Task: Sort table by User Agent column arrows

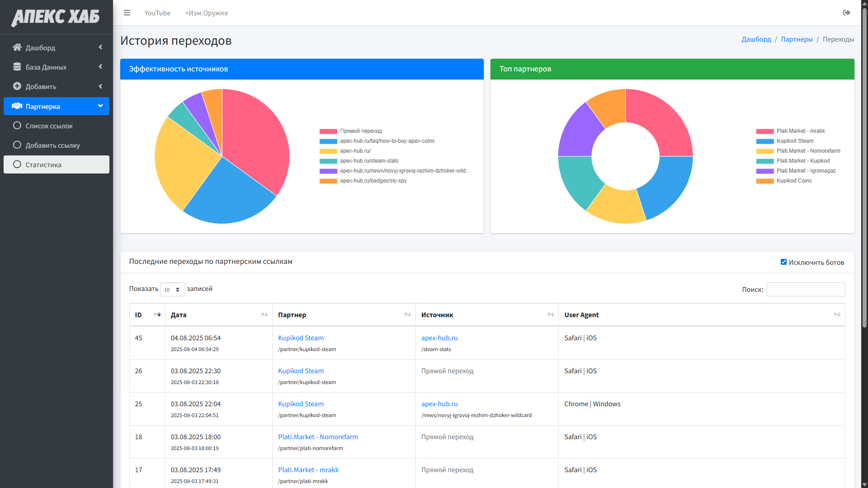Action: tap(837, 314)
